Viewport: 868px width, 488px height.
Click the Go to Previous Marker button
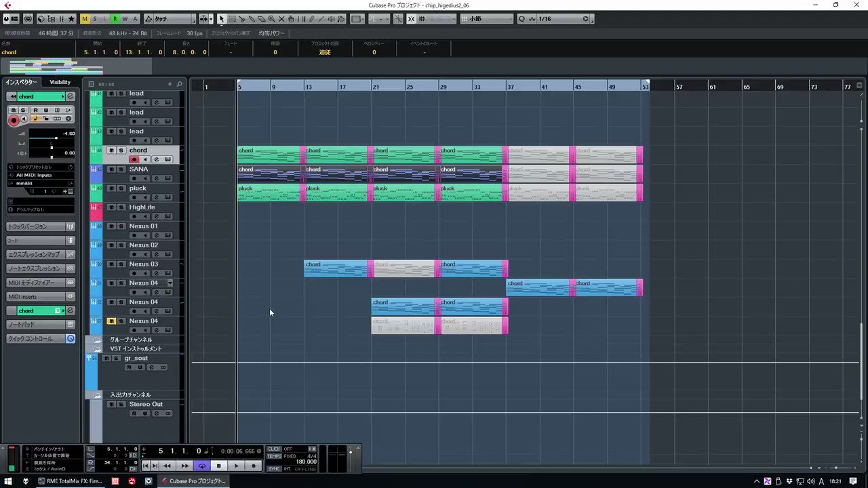pyautogui.click(x=146, y=466)
